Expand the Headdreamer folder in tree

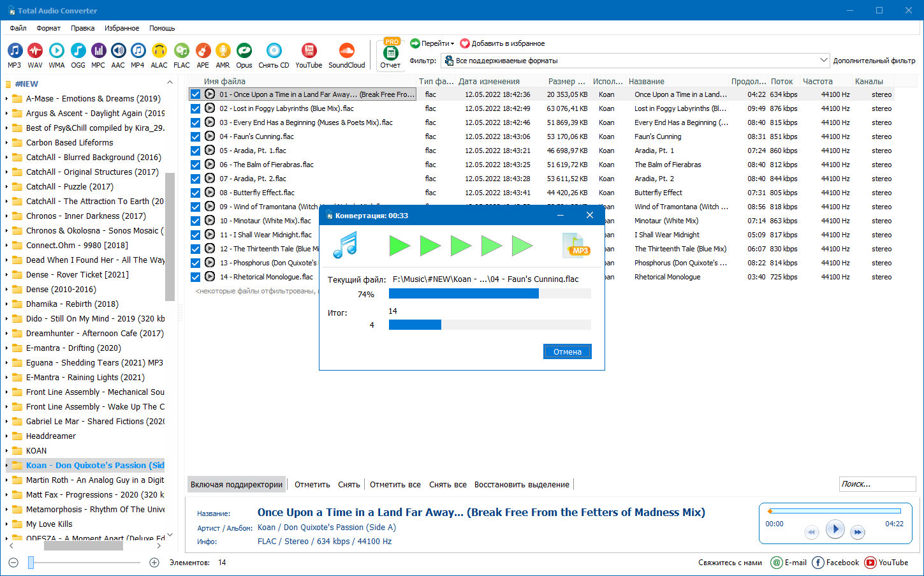point(7,436)
